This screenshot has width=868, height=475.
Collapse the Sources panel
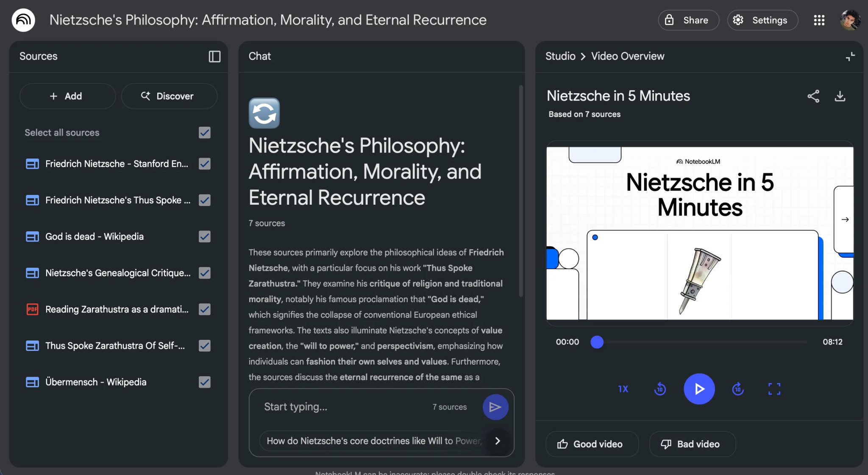coord(214,56)
